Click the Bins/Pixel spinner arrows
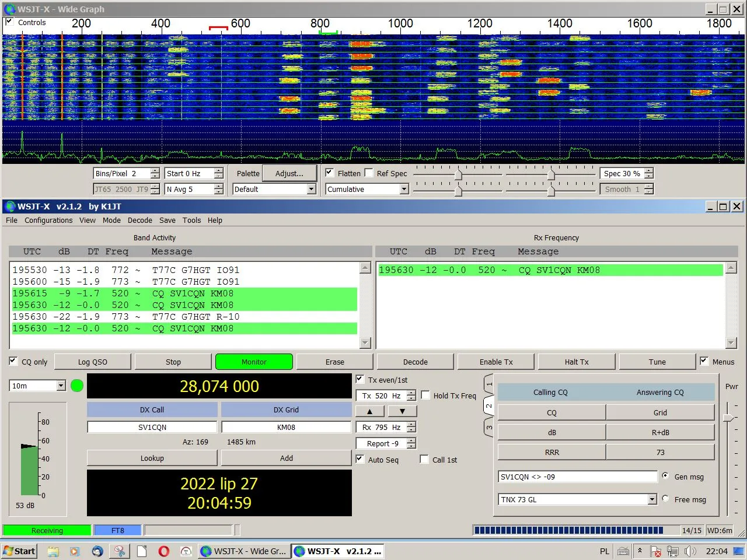Screen dimensions: 747x560 155,173
